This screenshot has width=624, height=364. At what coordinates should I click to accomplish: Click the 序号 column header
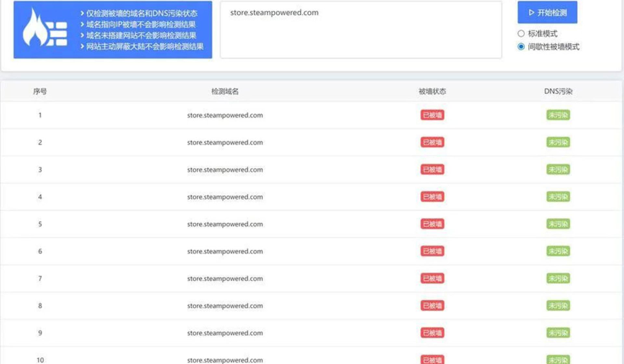[x=40, y=92]
